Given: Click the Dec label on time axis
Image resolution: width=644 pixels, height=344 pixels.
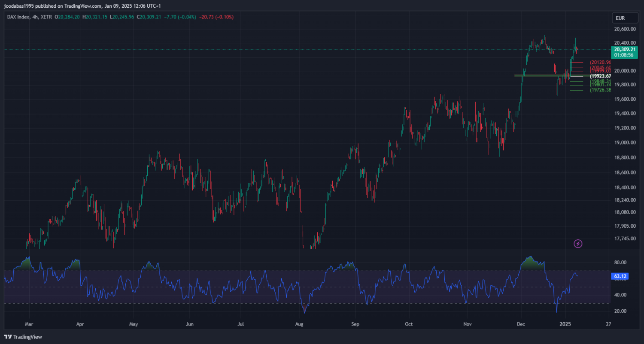Looking at the screenshot, I should pos(521,324).
